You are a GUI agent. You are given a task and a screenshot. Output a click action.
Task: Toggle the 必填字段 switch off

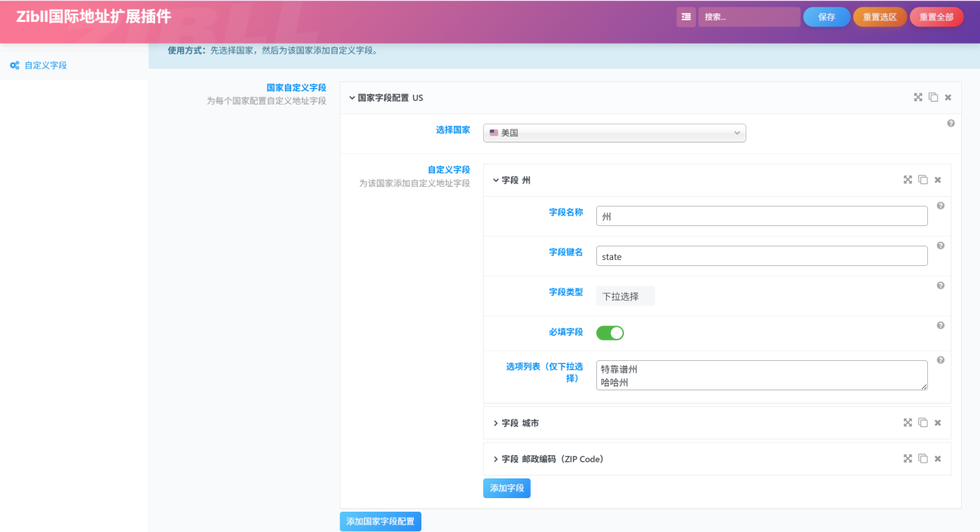[x=610, y=333]
